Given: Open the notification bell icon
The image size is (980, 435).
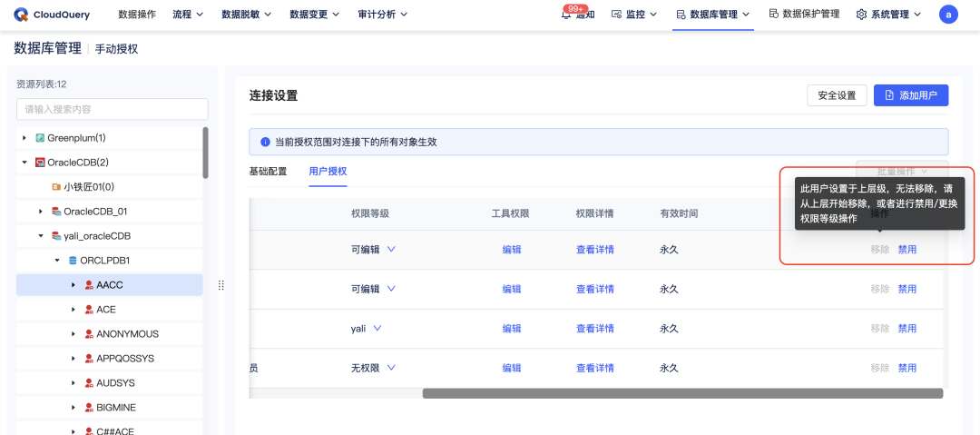Looking at the screenshot, I should (x=565, y=15).
